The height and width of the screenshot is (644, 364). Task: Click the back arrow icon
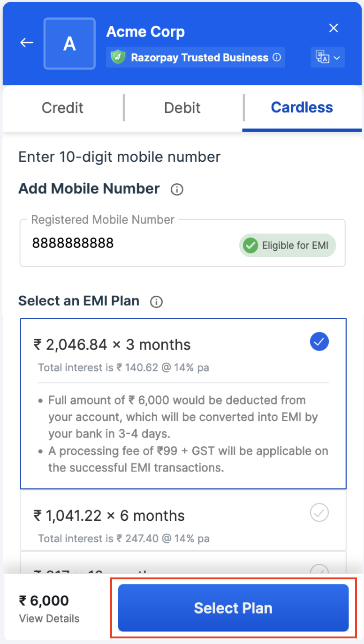(x=27, y=43)
